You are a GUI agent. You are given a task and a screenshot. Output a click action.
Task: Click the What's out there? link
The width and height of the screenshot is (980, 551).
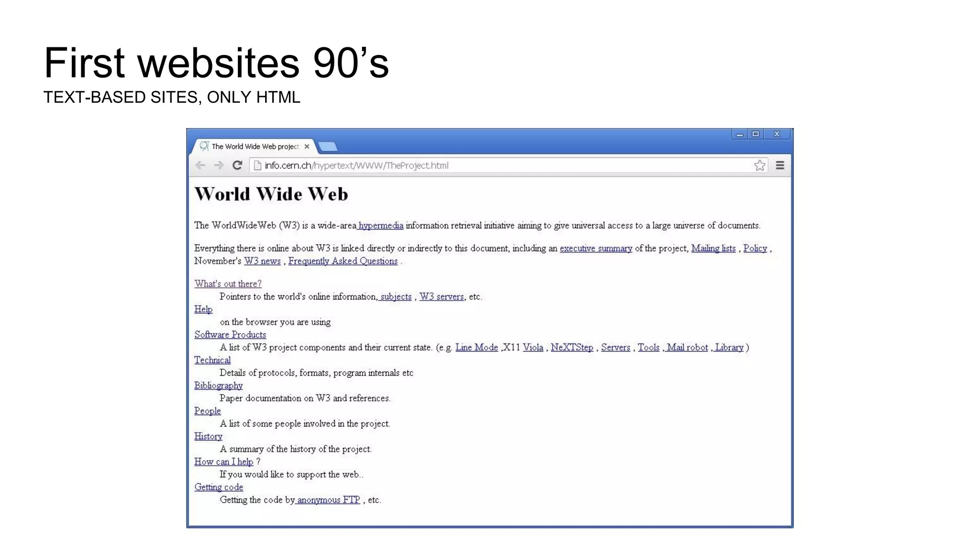pyautogui.click(x=228, y=284)
